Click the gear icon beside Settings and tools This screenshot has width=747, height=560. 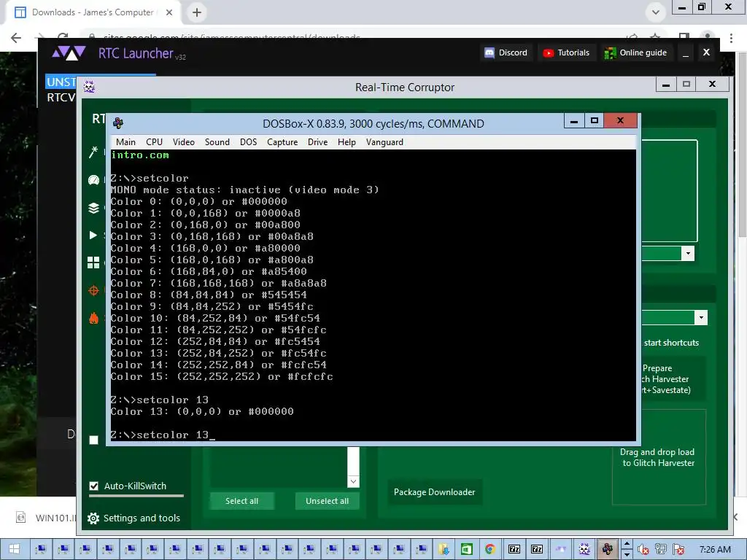[93, 518]
